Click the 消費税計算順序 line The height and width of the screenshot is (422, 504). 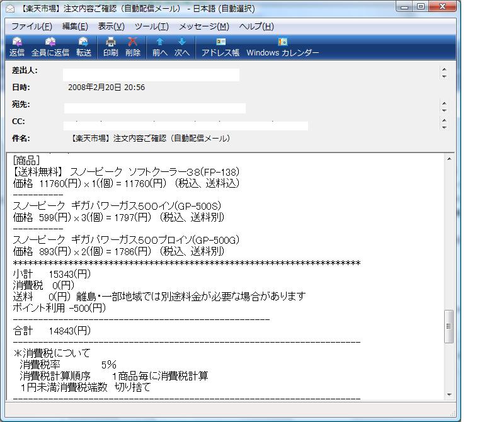click(114, 376)
